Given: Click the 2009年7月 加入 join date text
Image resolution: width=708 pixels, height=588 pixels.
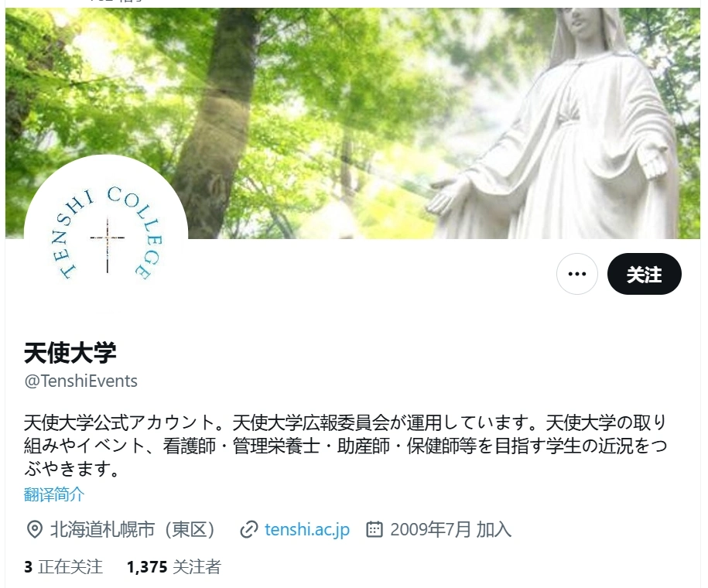Looking at the screenshot, I should coord(450,529).
